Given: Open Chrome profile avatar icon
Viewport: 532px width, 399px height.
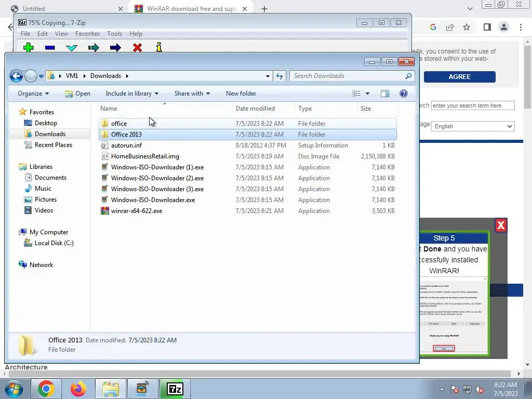Looking at the screenshot, I should 504,27.
